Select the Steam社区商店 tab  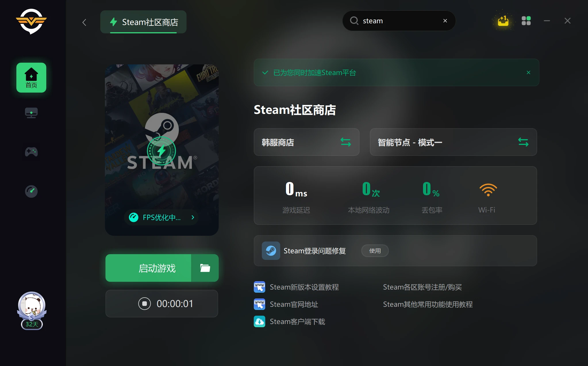click(143, 22)
